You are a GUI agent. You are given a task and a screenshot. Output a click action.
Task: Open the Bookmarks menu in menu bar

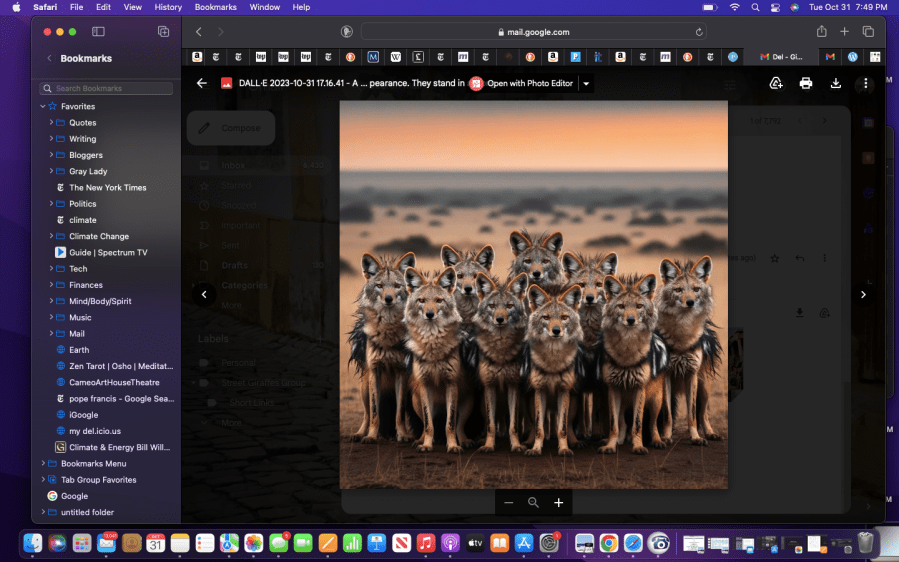click(215, 7)
